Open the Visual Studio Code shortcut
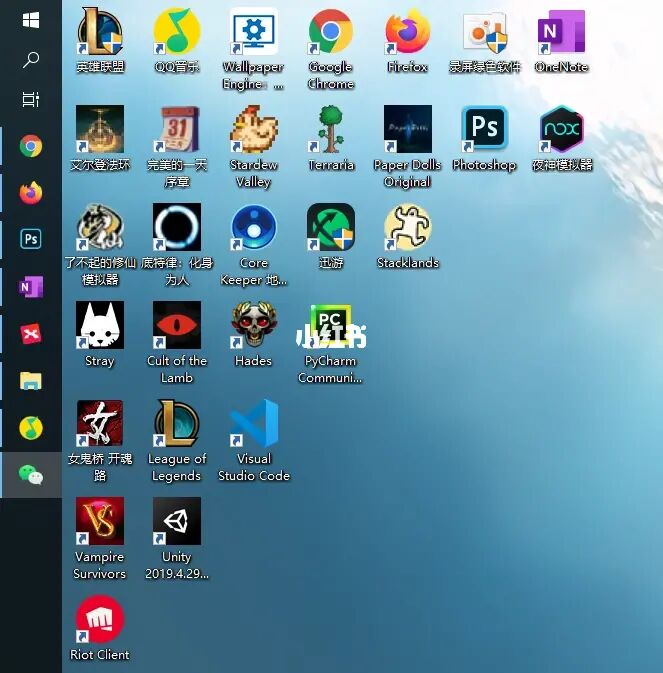 coord(254,423)
